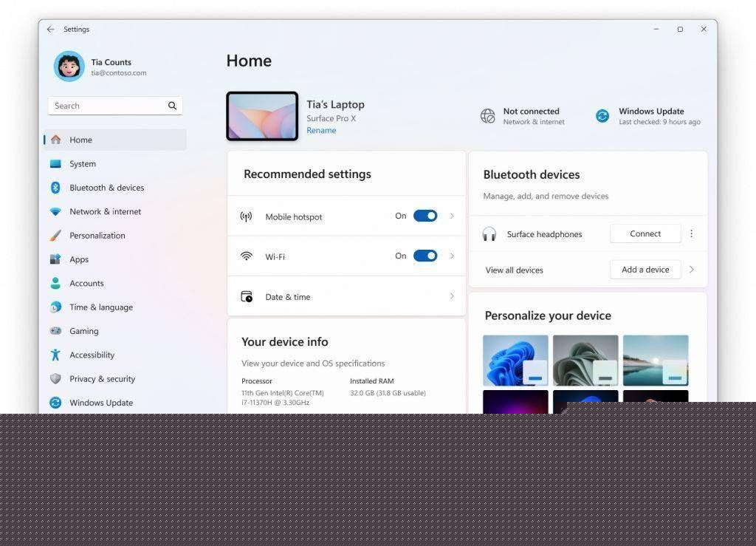Screen dimensions: 756x546
Task: Click the Bluetooth & devices sidebar icon
Action: point(55,188)
